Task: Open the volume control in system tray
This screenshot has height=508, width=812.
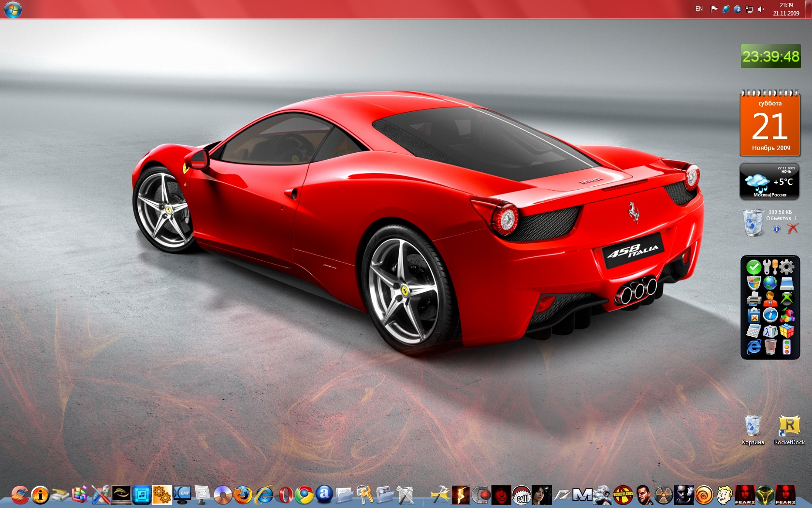Action: pos(761,9)
